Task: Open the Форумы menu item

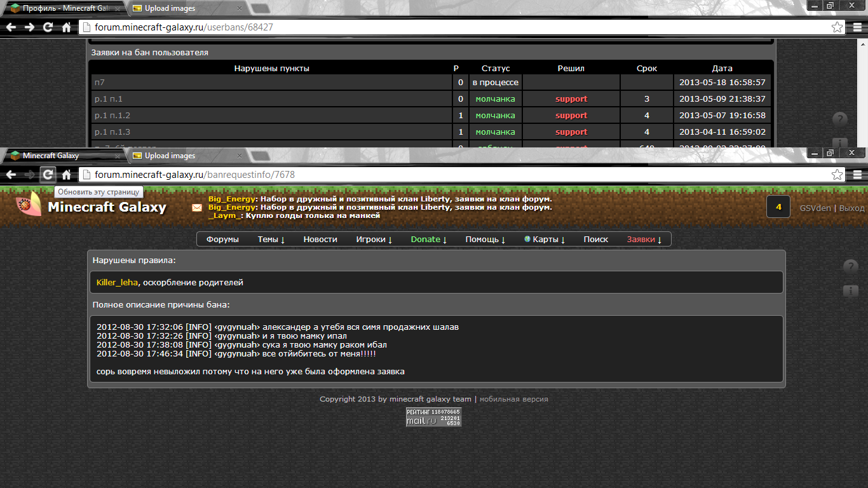Action: [x=222, y=240]
